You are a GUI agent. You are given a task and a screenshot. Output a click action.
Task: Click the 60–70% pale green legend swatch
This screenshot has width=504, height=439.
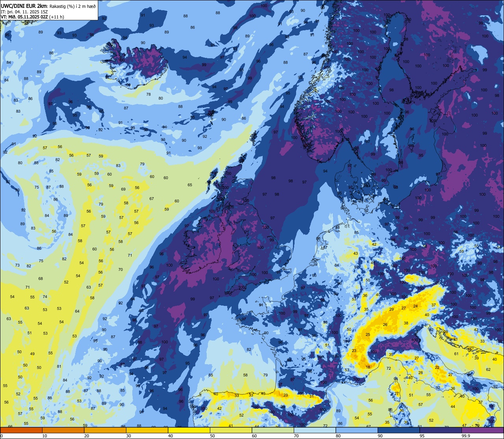[273, 430]
